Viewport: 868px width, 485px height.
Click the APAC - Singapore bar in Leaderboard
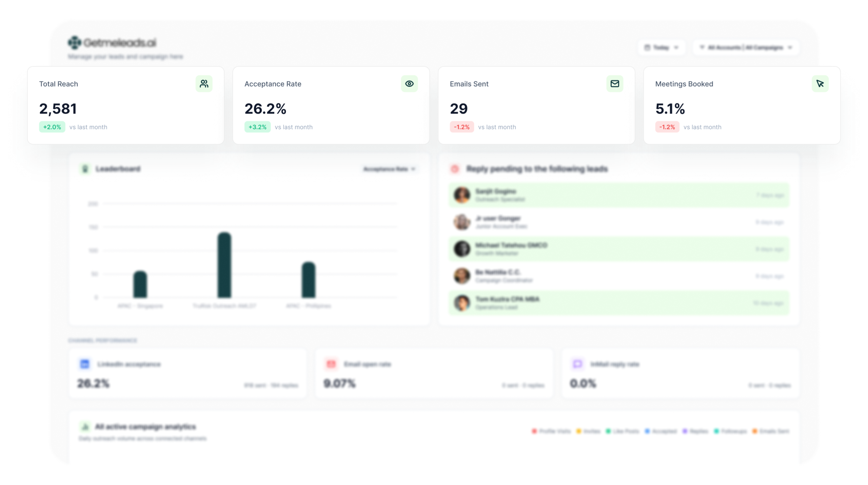pyautogui.click(x=140, y=284)
